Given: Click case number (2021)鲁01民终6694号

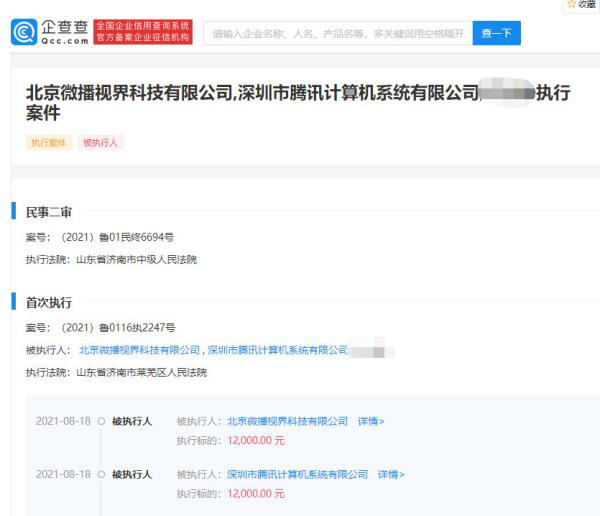Looking at the screenshot, I should [x=117, y=237].
